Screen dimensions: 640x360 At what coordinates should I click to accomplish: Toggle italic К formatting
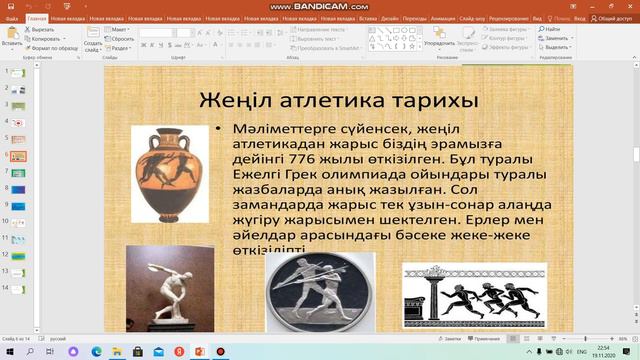(152, 45)
